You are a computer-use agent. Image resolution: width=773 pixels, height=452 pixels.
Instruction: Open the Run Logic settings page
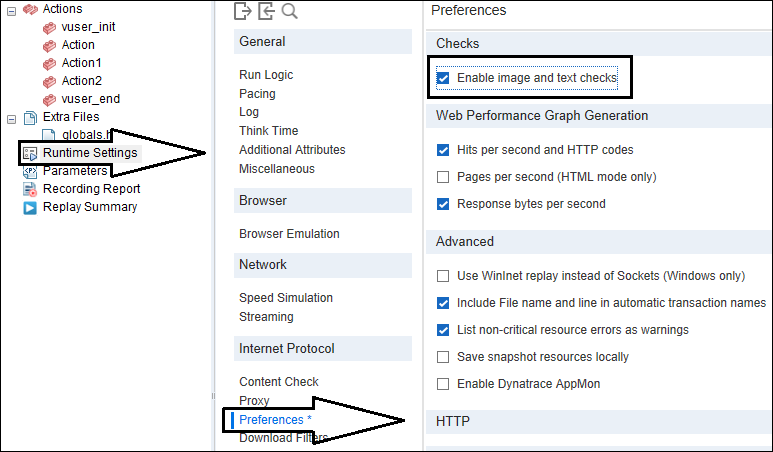pos(266,75)
